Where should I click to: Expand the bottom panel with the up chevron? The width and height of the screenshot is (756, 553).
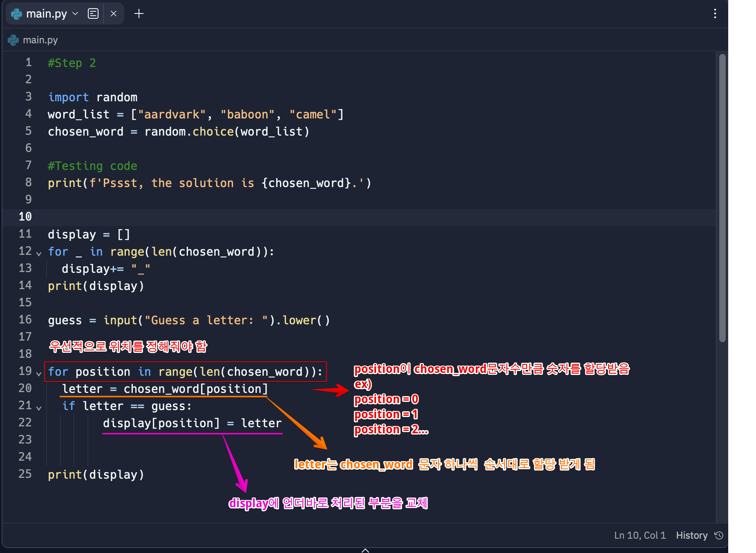(x=365, y=550)
